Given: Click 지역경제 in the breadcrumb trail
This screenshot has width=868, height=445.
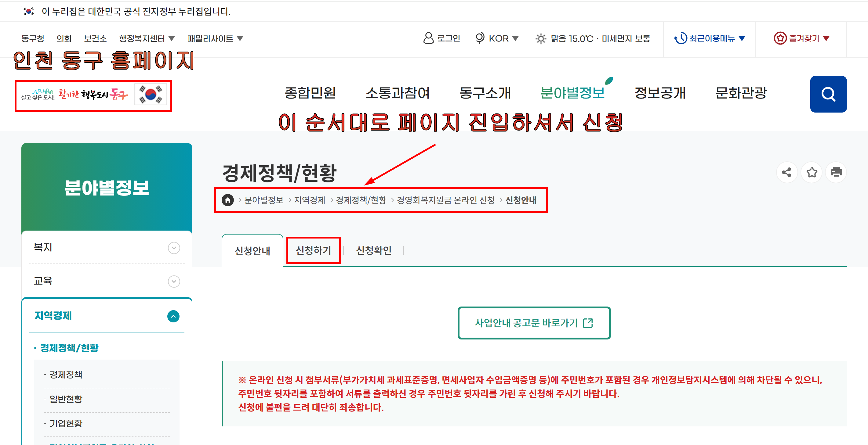Looking at the screenshot, I should (x=310, y=200).
